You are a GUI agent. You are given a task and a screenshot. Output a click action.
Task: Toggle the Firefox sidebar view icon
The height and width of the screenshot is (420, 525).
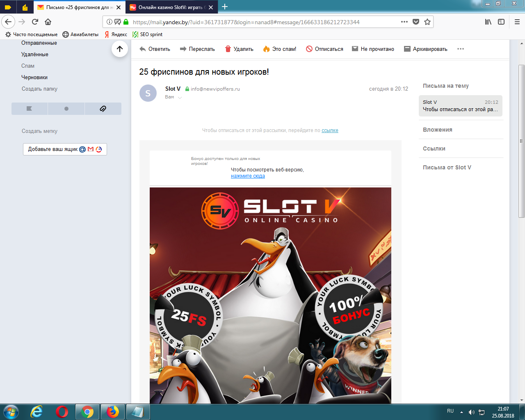point(501,22)
